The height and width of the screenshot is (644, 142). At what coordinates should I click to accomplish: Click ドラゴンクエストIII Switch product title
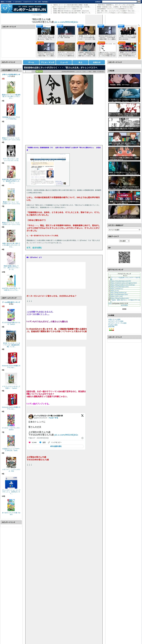[11, 387]
